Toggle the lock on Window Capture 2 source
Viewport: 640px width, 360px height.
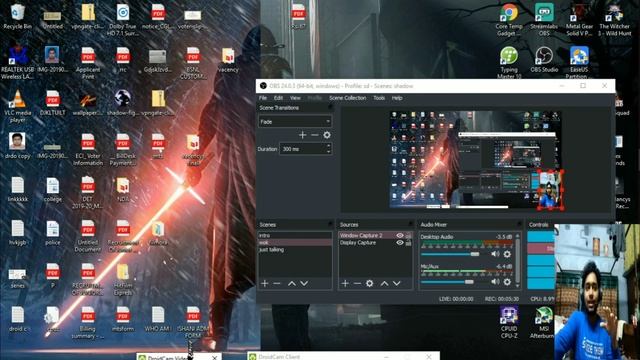tap(409, 236)
